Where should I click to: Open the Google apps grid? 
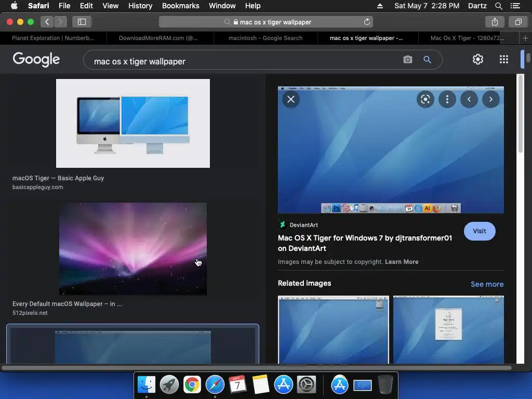click(x=504, y=59)
